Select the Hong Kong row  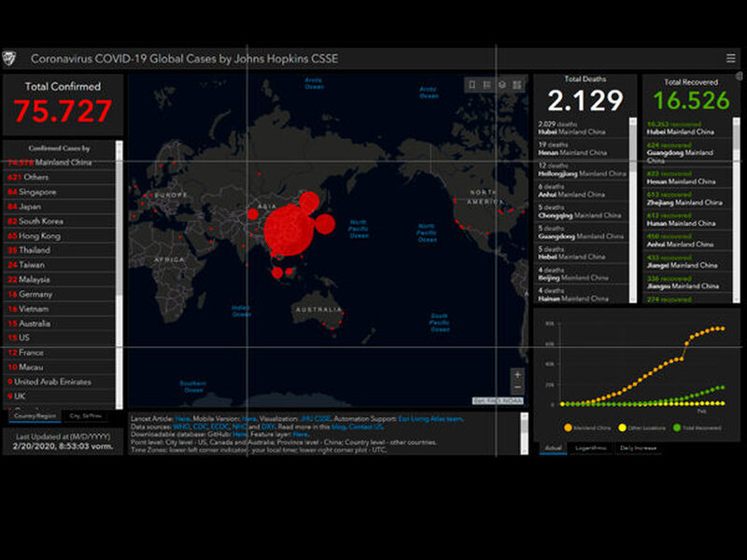pos(59,236)
